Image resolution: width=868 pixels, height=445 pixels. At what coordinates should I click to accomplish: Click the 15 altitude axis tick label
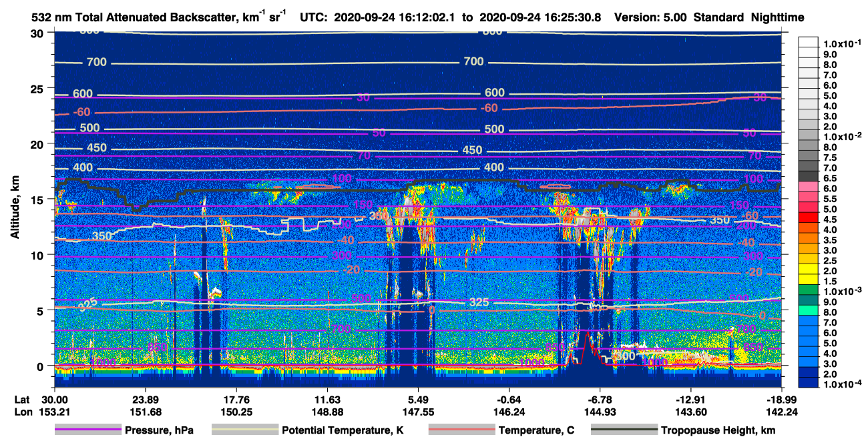[x=39, y=199]
